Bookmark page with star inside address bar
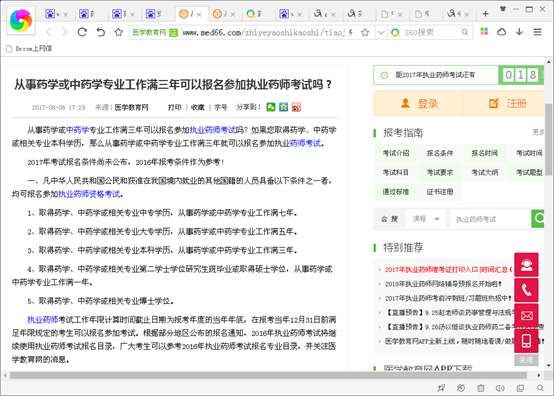This screenshot has width=554, height=396. [365, 32]
